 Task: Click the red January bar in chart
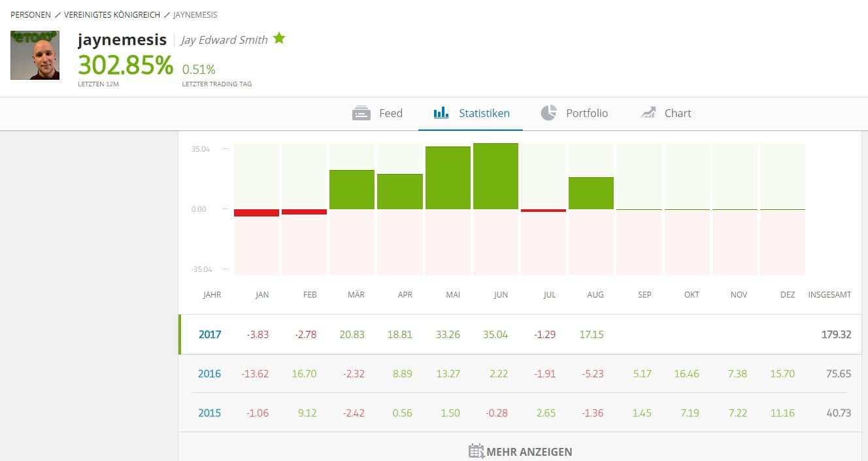256,213
